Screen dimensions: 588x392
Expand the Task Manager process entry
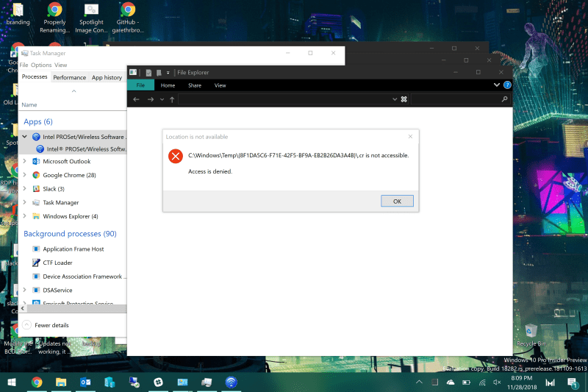click(x=24, y=202)
